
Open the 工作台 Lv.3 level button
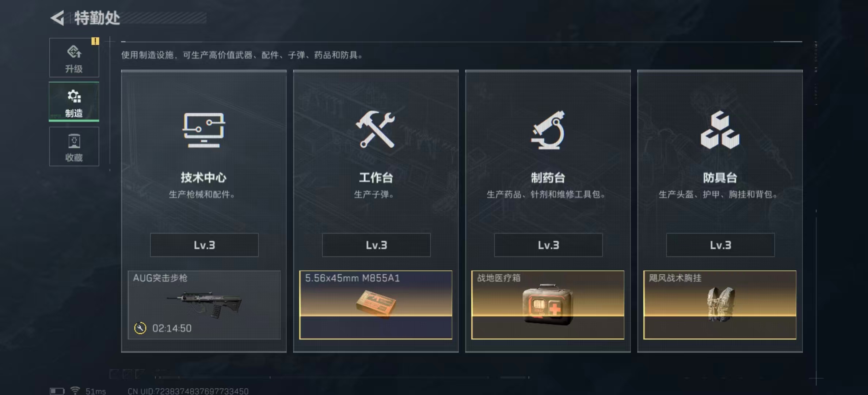click(376, 245)
